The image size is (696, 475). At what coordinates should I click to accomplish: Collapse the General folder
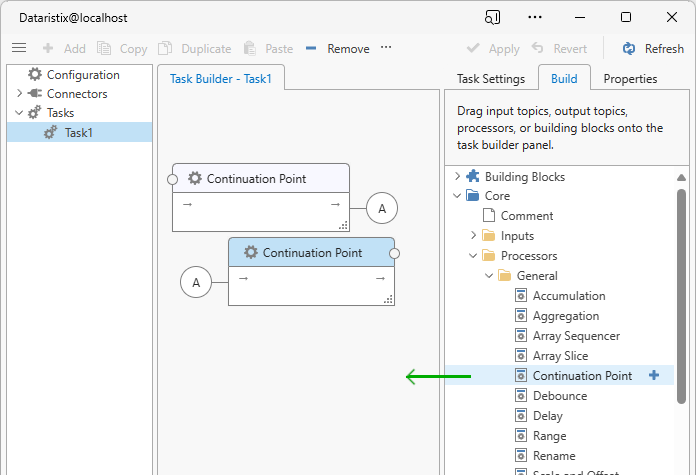tap(490, 276)
